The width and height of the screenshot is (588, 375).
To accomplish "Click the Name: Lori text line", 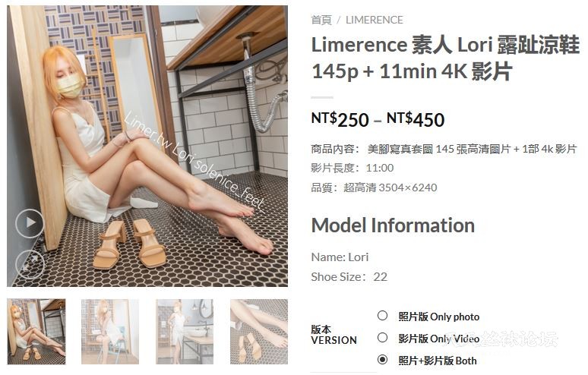I will (340, 257).
